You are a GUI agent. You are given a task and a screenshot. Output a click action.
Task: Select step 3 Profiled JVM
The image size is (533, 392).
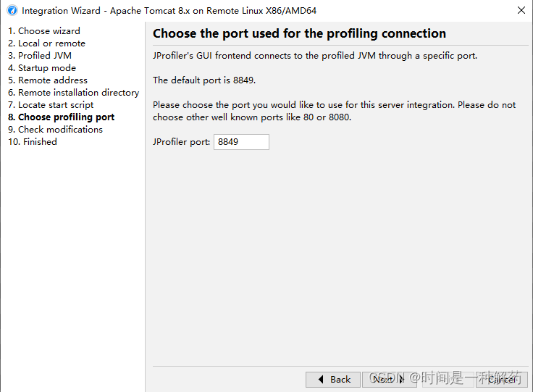40,55
